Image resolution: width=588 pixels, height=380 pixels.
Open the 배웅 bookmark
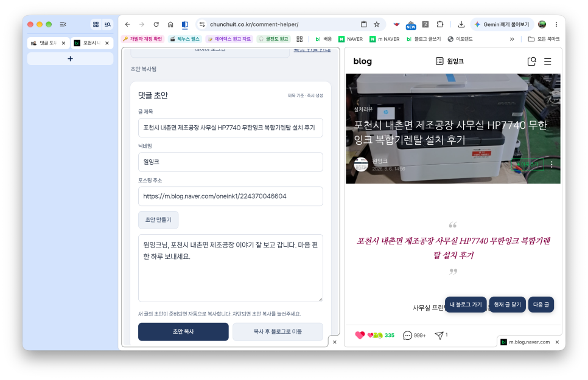pos(324,39)
